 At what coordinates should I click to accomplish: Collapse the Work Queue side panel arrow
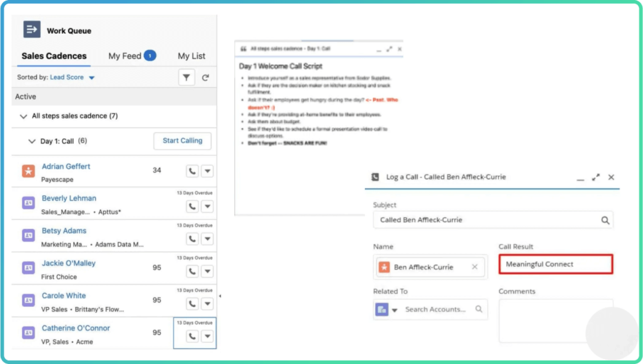pos(220,296)
